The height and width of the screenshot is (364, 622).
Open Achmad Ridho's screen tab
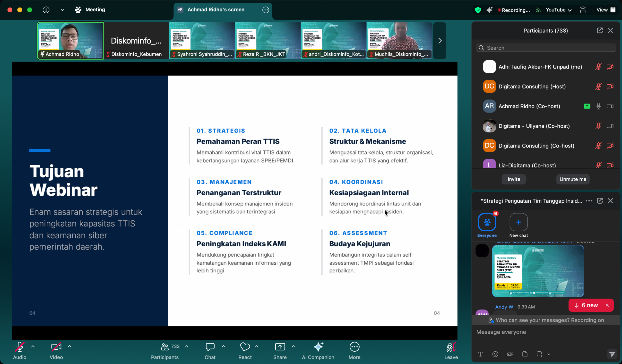pyautogui.click(x=216, y=10)
